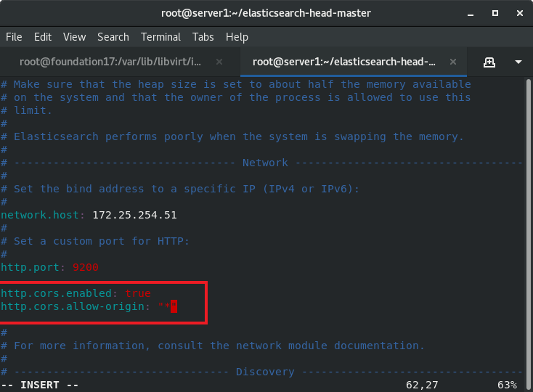This screenshot has height=392, width=533.
Task: Click the INSERT mode indicator
Action: pyautogui.click(x=40, y=385)
